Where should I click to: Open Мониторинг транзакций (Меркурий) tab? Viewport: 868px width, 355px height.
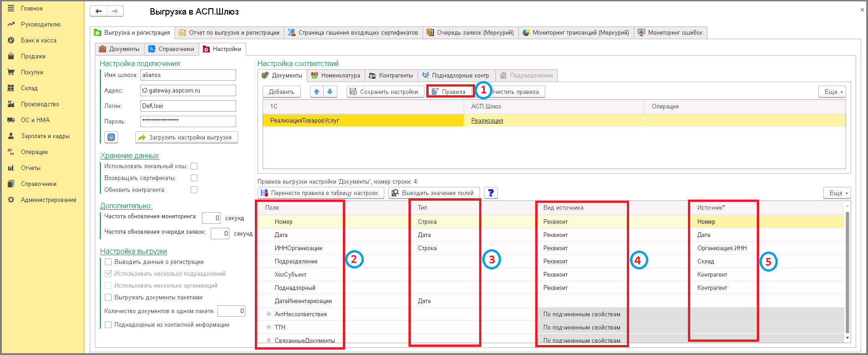pos(576,33)
